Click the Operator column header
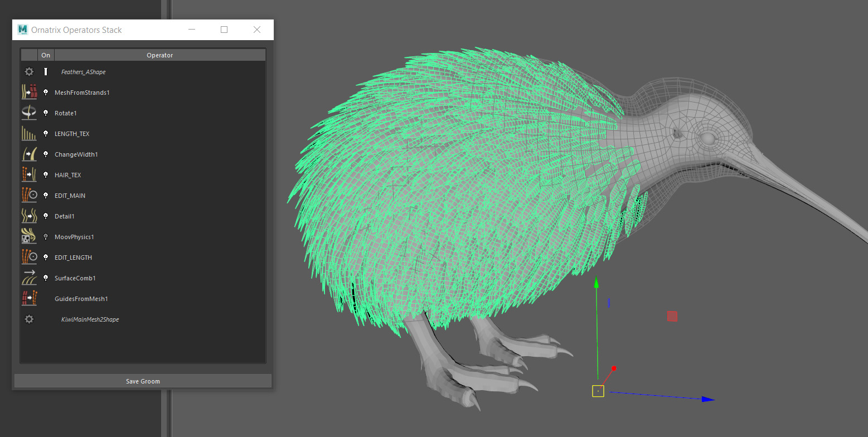The height and width of the screenshot is (437, 868). [159, 55]
